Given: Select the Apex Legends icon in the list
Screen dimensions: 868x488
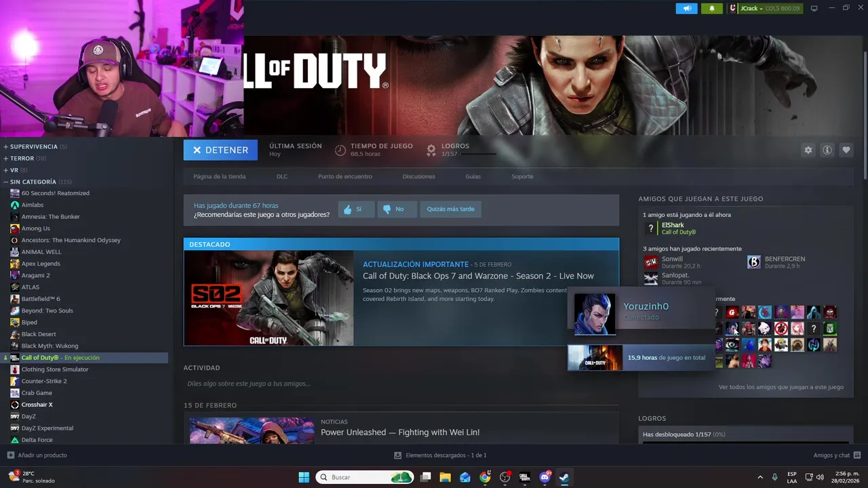Looking at the screenshot, I should [x=14, y=264].
